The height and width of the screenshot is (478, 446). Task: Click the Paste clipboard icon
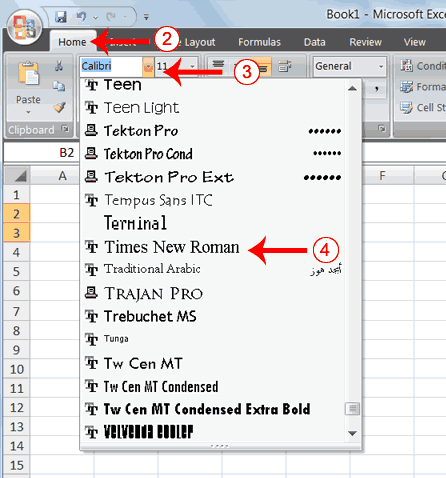(28, 73)
